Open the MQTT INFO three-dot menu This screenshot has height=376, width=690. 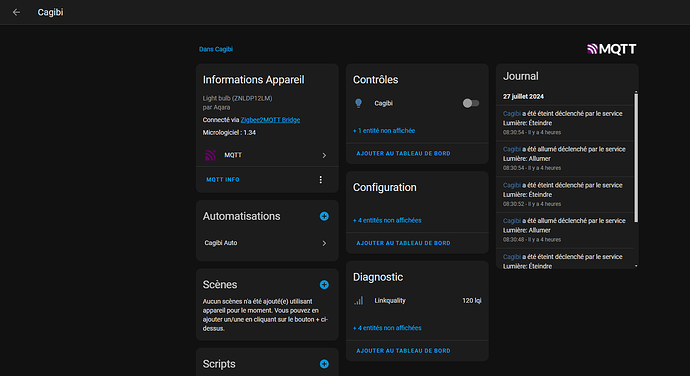click(320, 180)
